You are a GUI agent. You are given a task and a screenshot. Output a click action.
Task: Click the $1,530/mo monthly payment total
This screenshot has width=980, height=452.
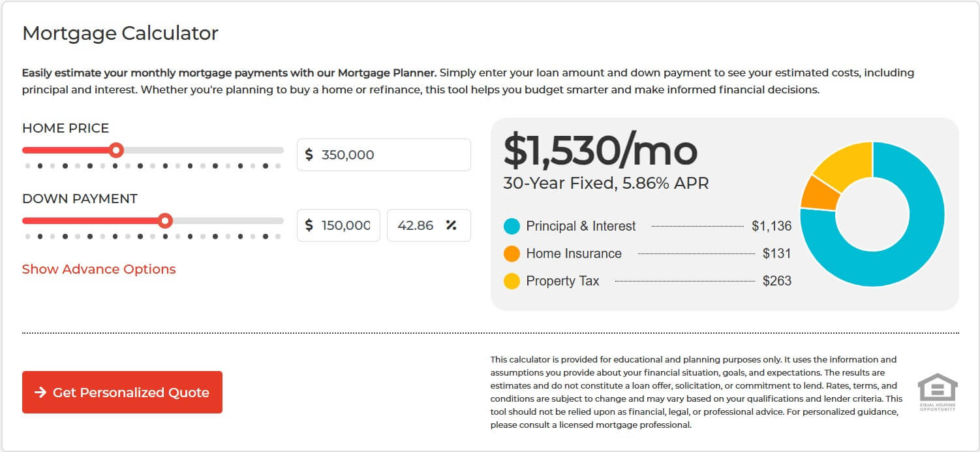tap(600, 150)
